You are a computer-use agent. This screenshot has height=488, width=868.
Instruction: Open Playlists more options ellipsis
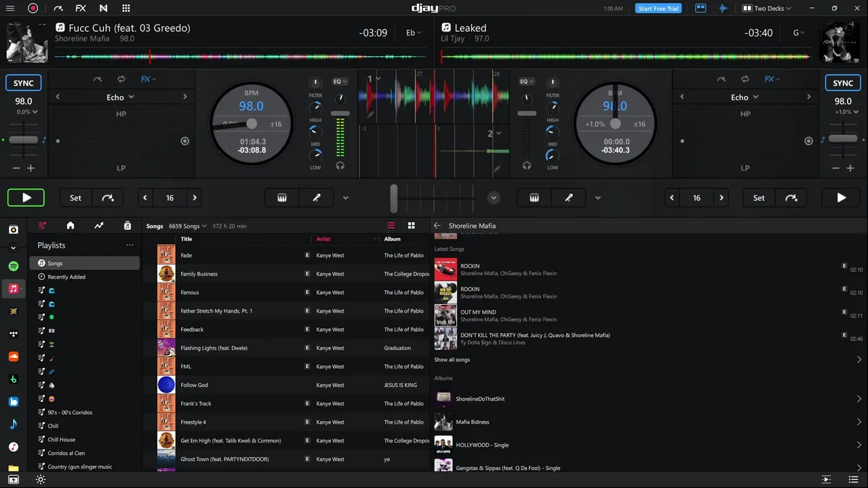(130, 245)
